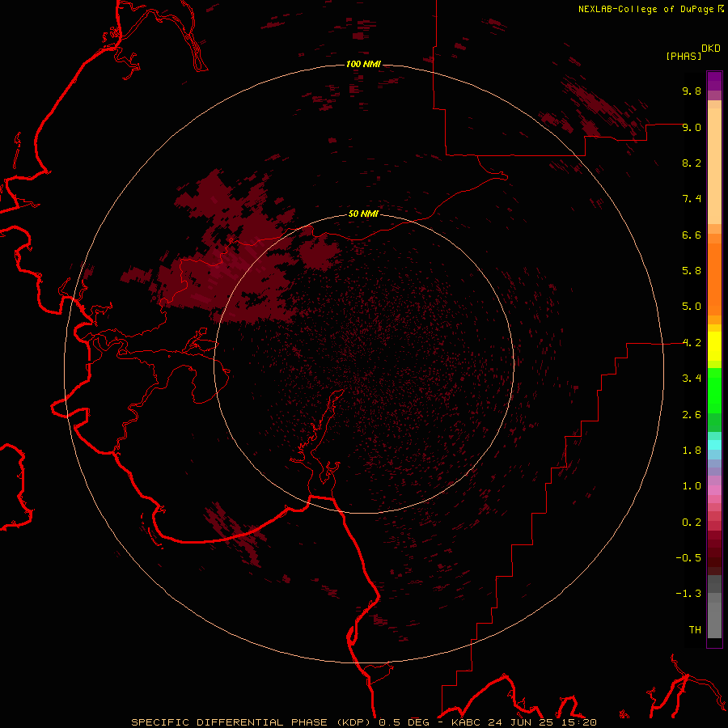Pick the bright green segment of color bar
This screenshot has width=728, height=728.
point(714,391)
